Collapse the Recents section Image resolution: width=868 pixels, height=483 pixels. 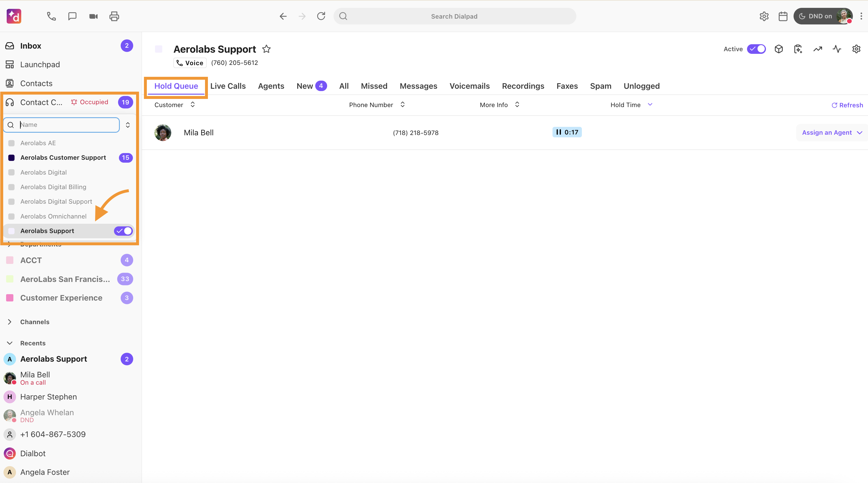click(9, 343)
